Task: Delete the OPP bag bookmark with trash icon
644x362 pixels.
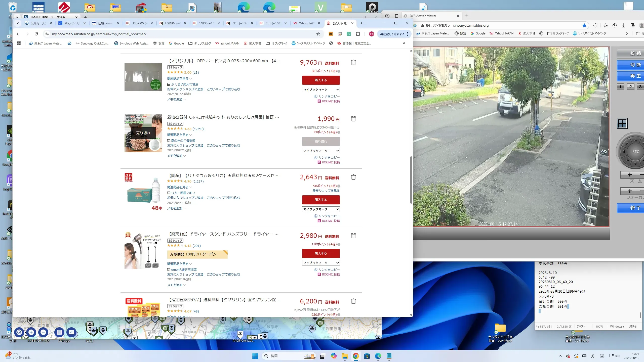Action: 353,62
